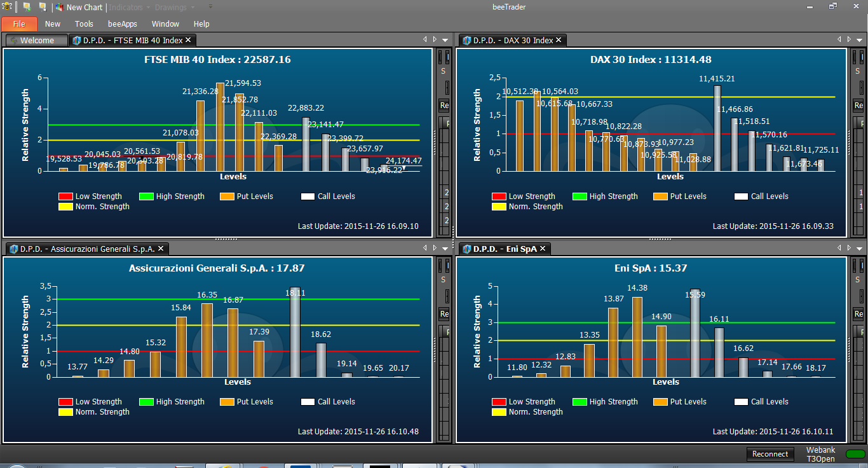Open the Indicators dropdown in toolbar
868x468 pixels.
(x=129, y=8)
